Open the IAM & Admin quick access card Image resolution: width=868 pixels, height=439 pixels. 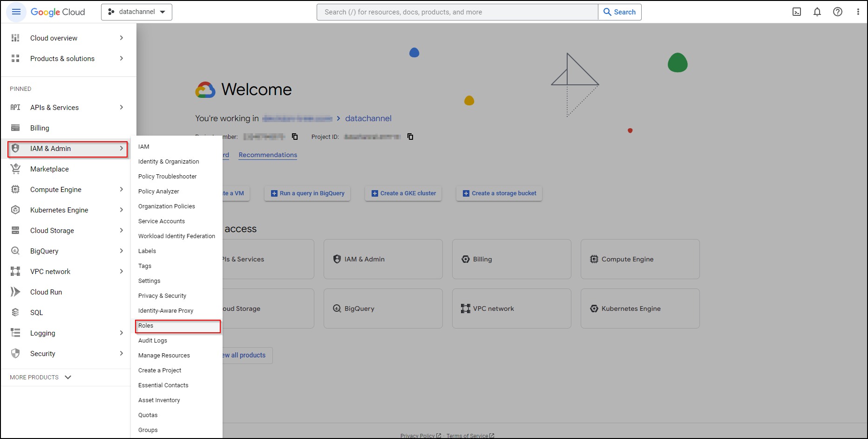[x=383, y=259]
